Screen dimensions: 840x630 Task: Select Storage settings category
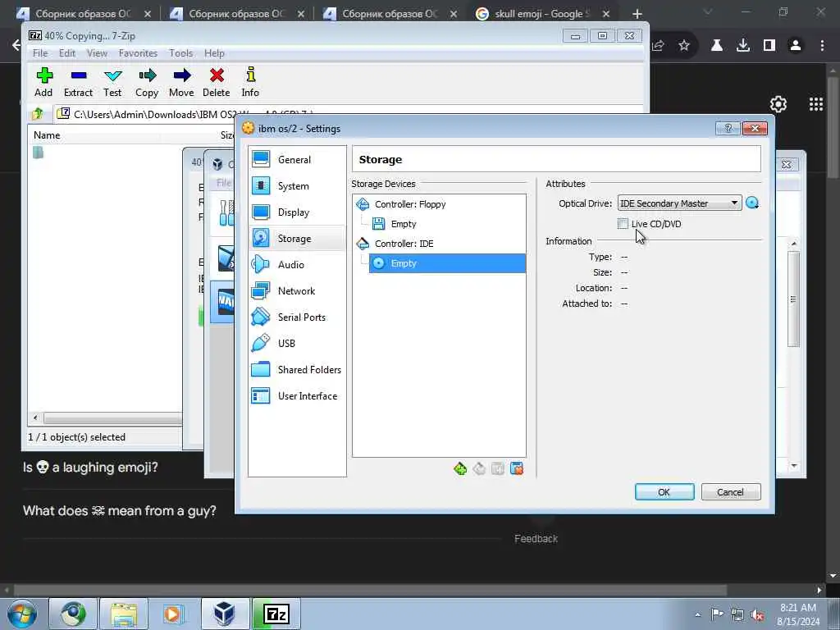point(297,239)
